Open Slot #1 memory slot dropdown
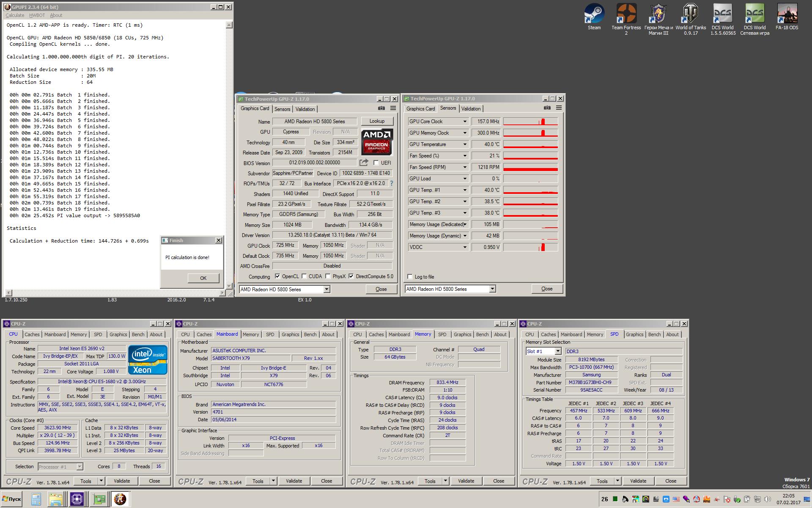812x508 pixels. (x=558, y=351)
